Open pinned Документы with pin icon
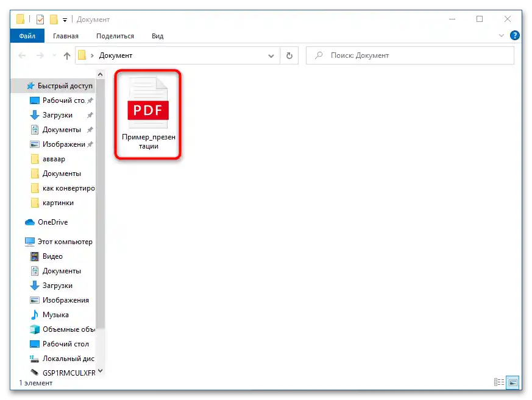This screenshot has height=400, width=532. (61, 130)
